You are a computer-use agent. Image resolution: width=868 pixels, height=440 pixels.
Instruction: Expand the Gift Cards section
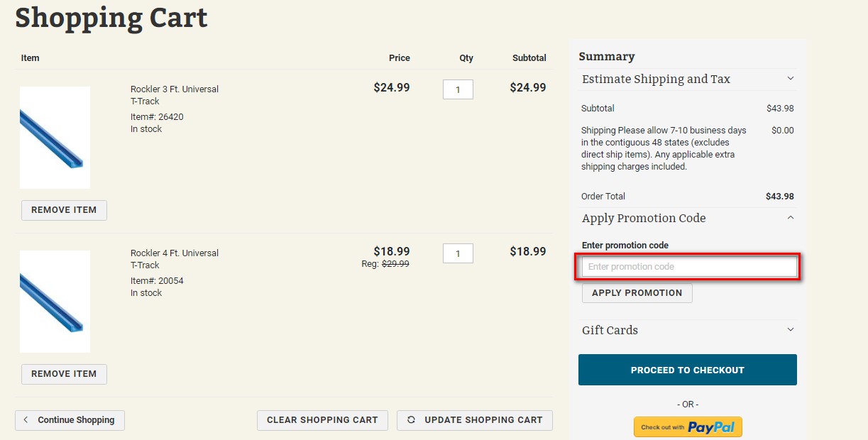coord(791,330)
